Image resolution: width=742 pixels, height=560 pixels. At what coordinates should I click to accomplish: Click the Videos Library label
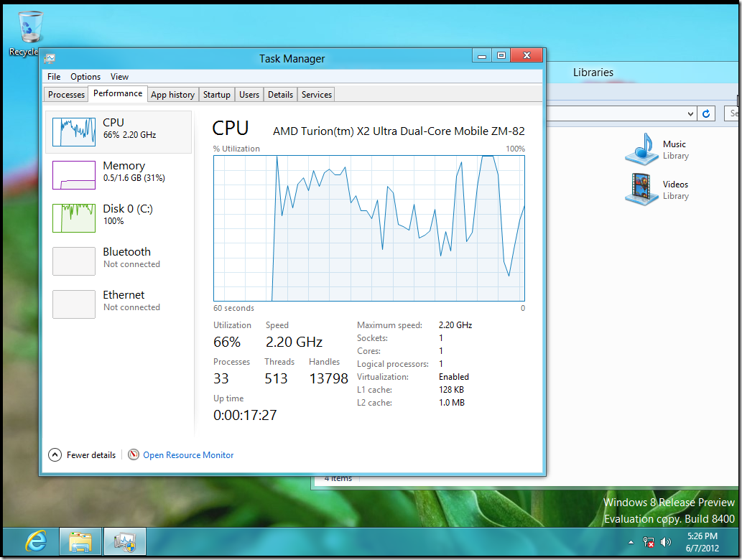675,190
